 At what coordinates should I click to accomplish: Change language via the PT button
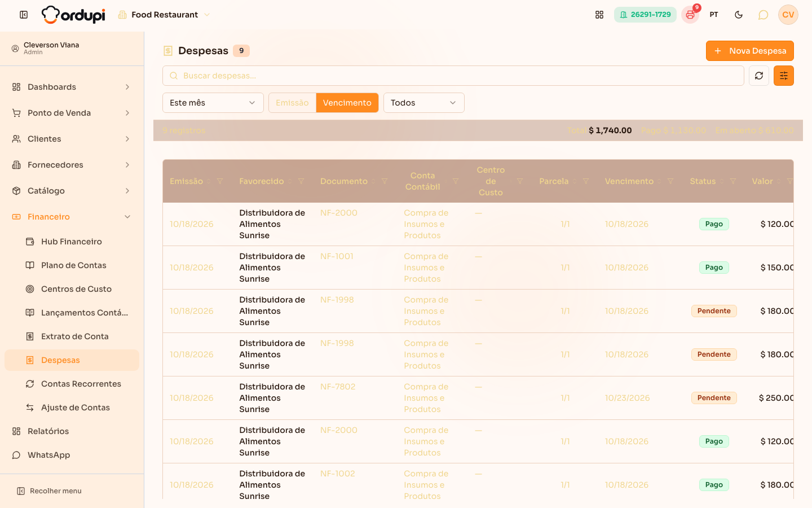(x=714, y=15)
